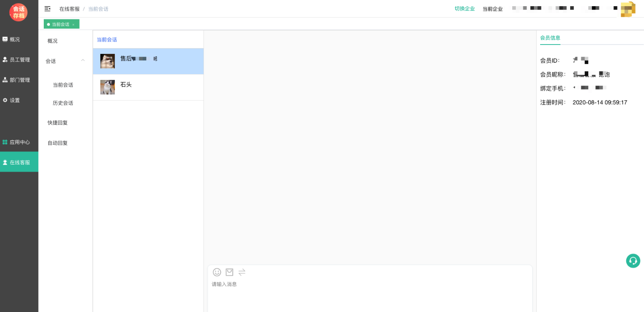
Task: Go to 员工管理 in the sidebar
Action: pyautogui.click(x=19, y=60)
